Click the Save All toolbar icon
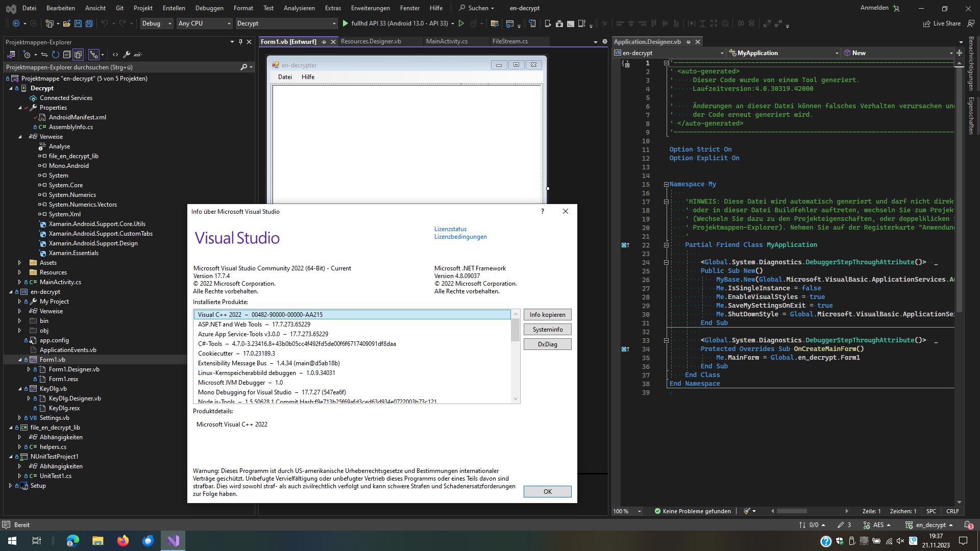 click(x=89, y=23)
